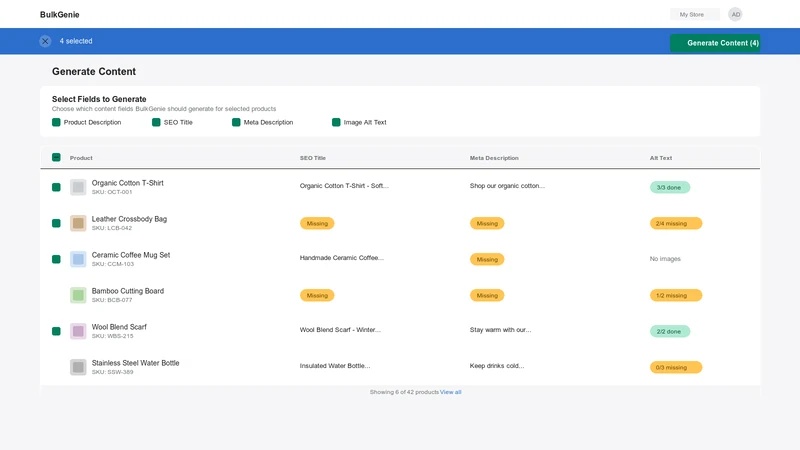
Task: Deselect the Organic Cotton T-Shirt row
Action: tap(56, 187)
